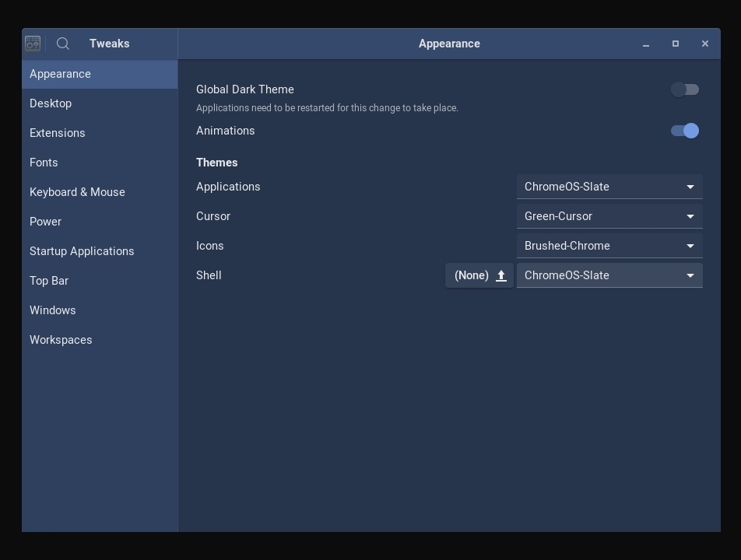Viewport: 741px width, 560px height.
Task: Click the Tweaks application icon in header
Action: click(33, 44)
